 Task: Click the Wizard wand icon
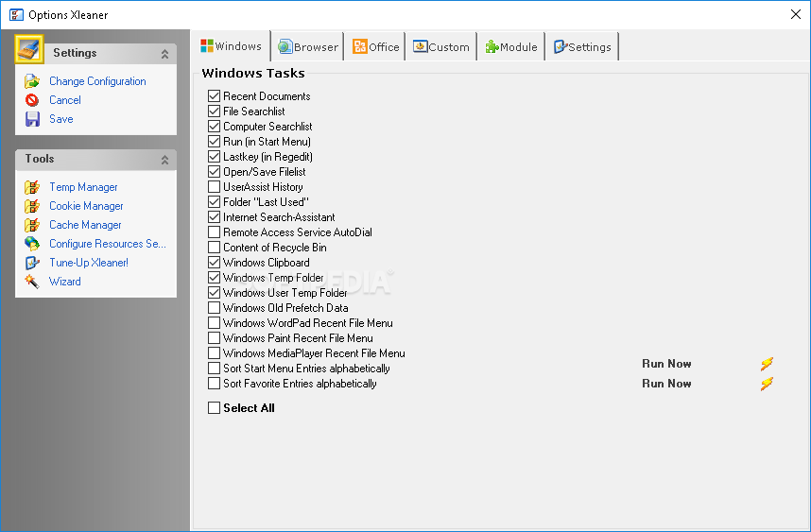pos(32,282)
